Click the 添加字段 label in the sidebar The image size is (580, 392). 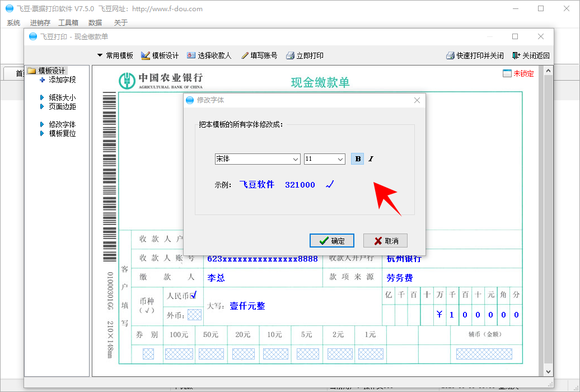(62, 80)
